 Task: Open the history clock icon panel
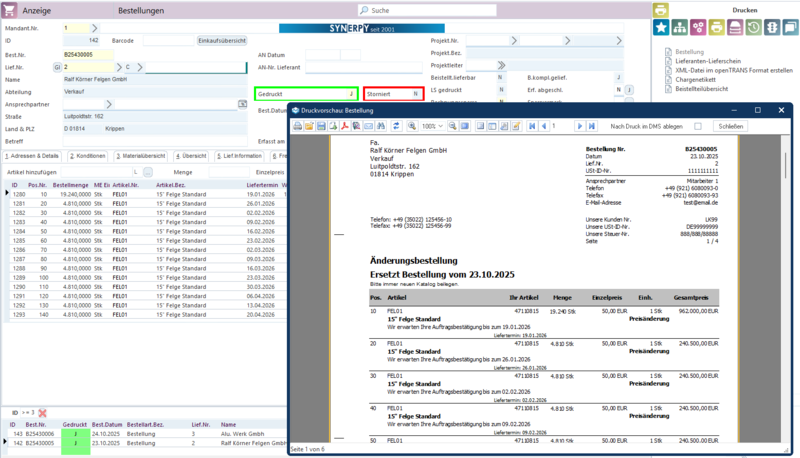753,28
